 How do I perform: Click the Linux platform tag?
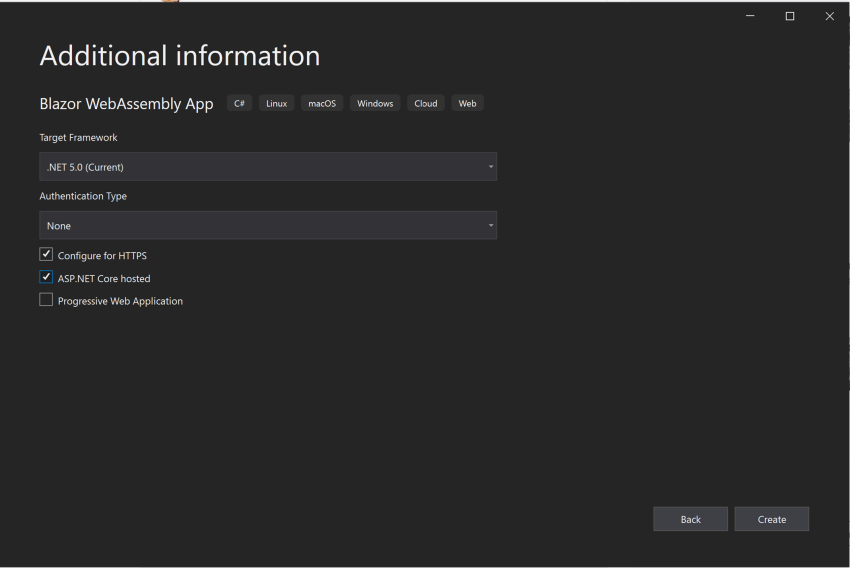pos(276,103)
